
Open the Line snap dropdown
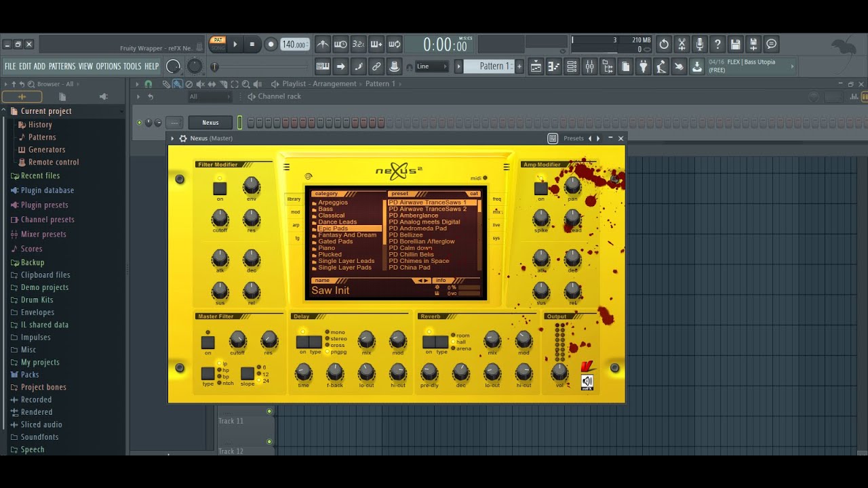click(x=431, y=66)
